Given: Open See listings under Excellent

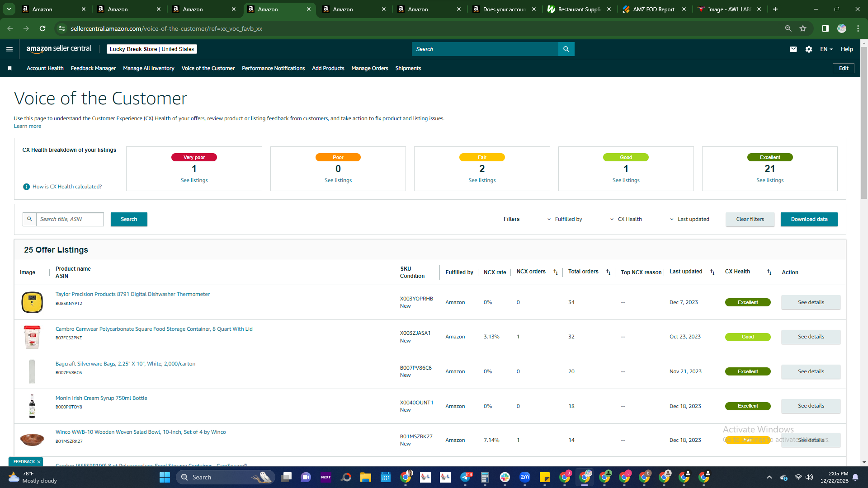Looking at the screenshot, I should click(770, 180).
